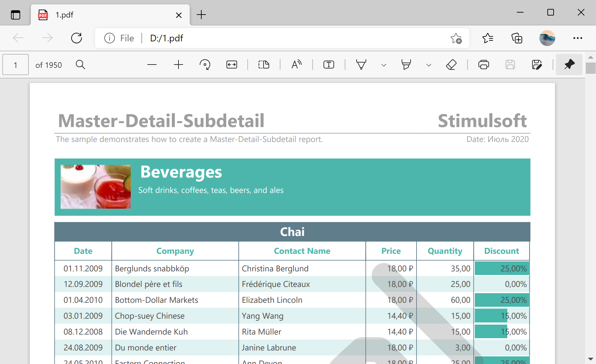Select the Erase tool
The image size is (596, 364).
(x=451, y=65)
